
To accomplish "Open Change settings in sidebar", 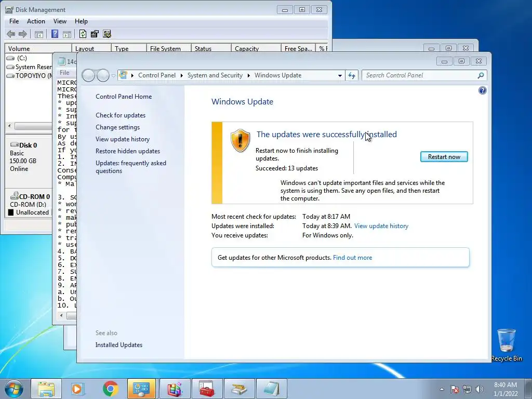I will tap(117, 127).
